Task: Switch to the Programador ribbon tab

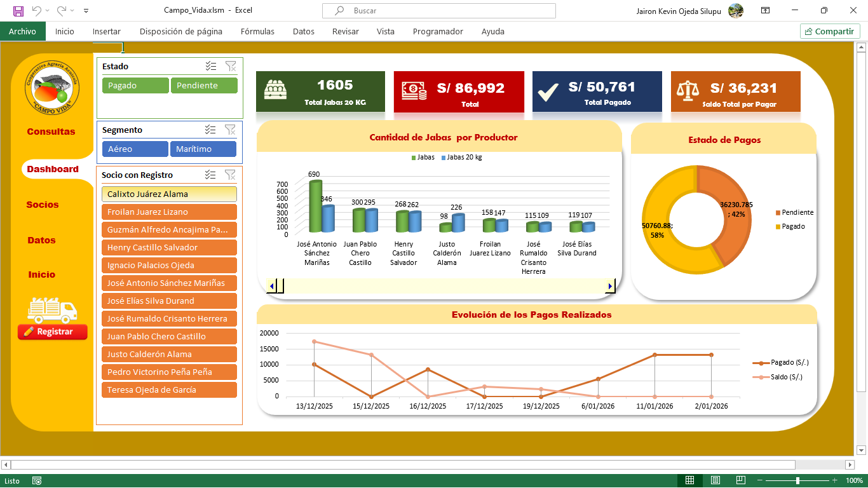Action: pyautogui.click(x=438, y=31)
